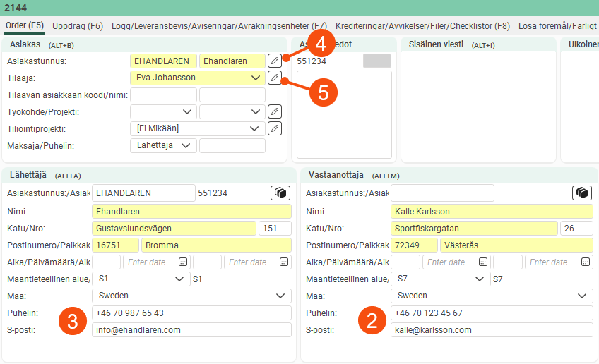Click the Tiliöintiprojekti edit pencil icon
This screenshot has width=599, height=364.
point(275,128)
